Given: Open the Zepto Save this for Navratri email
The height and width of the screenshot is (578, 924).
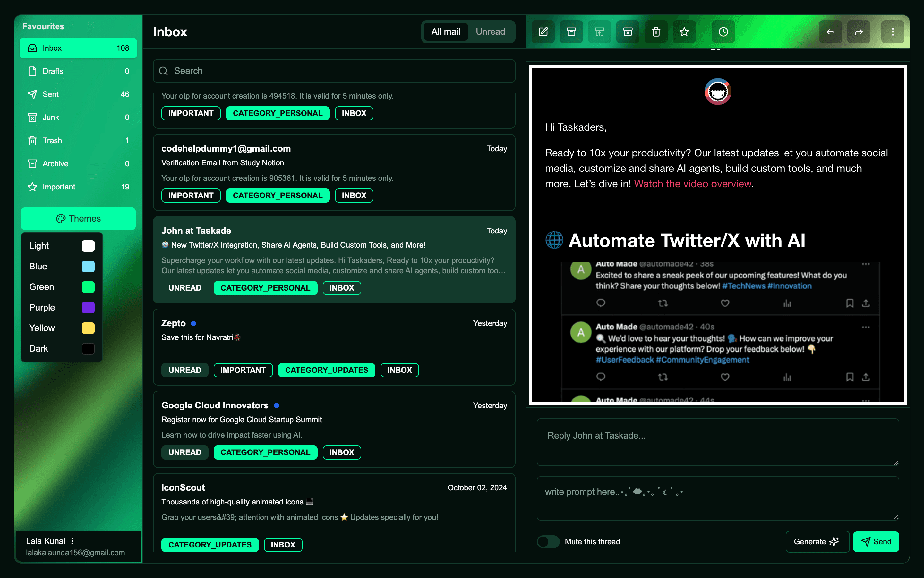Looking at the screenshot, I should pyautogui.click(x=334, y=347).
